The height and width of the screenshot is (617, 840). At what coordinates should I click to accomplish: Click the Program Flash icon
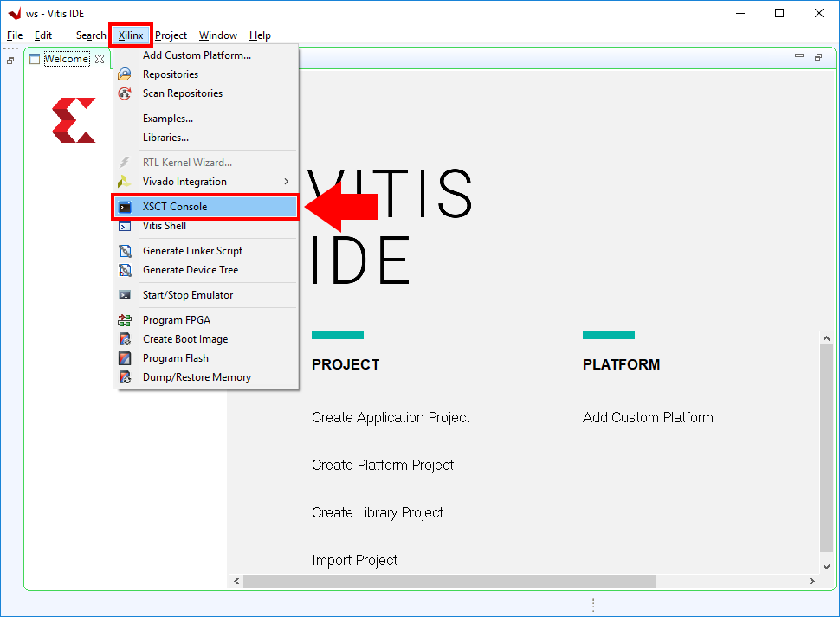click(125, 358)
